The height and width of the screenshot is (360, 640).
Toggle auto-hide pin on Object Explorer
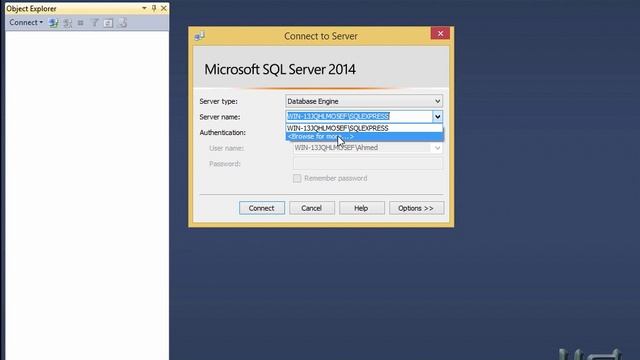click(x=154, y=8)
